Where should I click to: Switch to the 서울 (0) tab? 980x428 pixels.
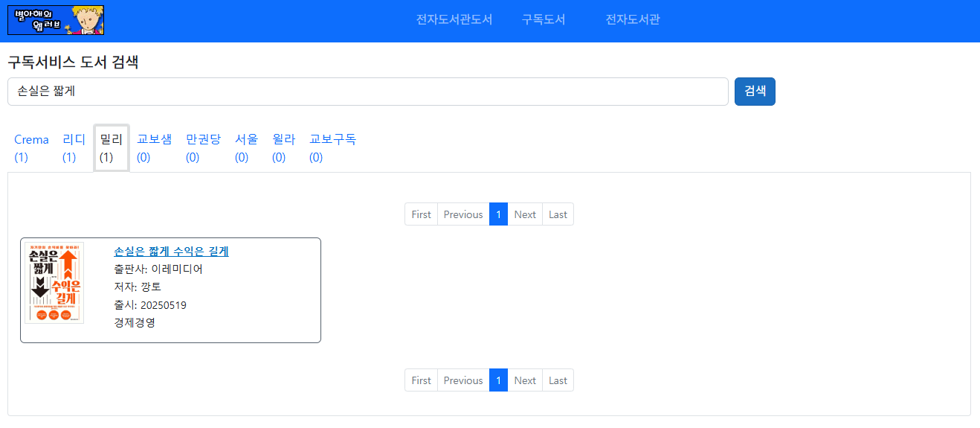(x=246, y=148)
